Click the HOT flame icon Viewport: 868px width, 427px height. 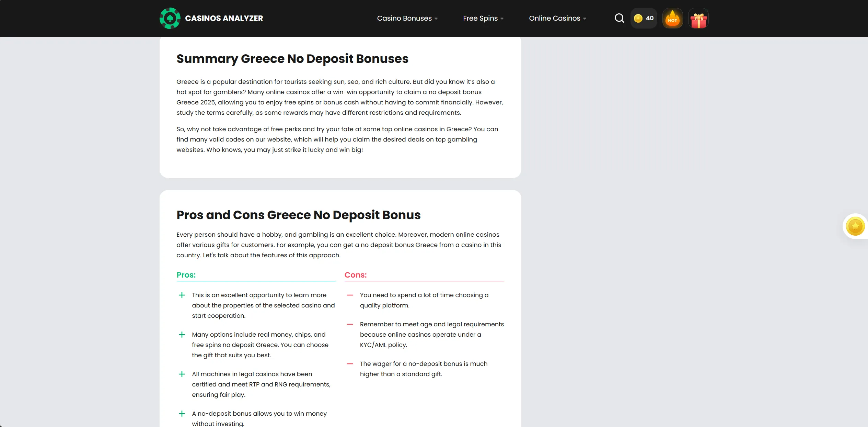click(x=672, y=18)
